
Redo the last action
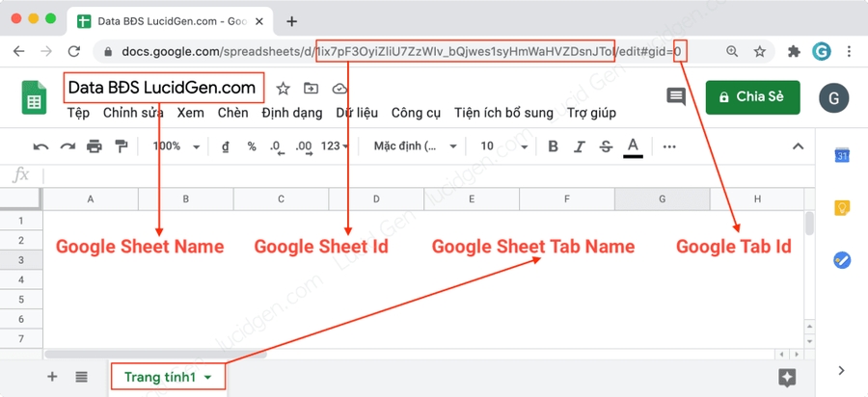point(68,146)
